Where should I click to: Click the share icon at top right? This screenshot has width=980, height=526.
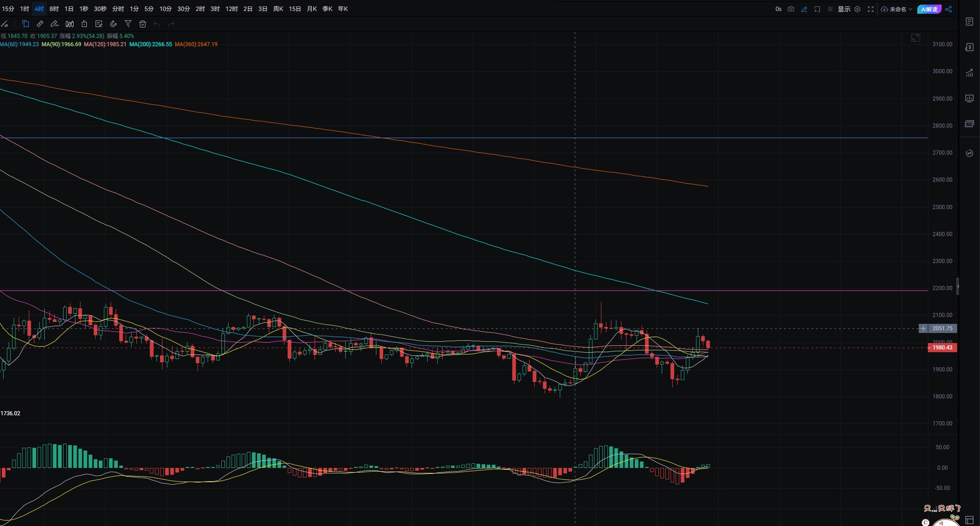tap(948, 9)
